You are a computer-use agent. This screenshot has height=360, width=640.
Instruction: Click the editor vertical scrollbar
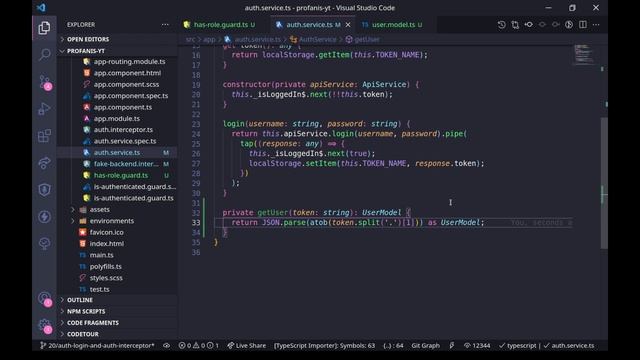604,183
